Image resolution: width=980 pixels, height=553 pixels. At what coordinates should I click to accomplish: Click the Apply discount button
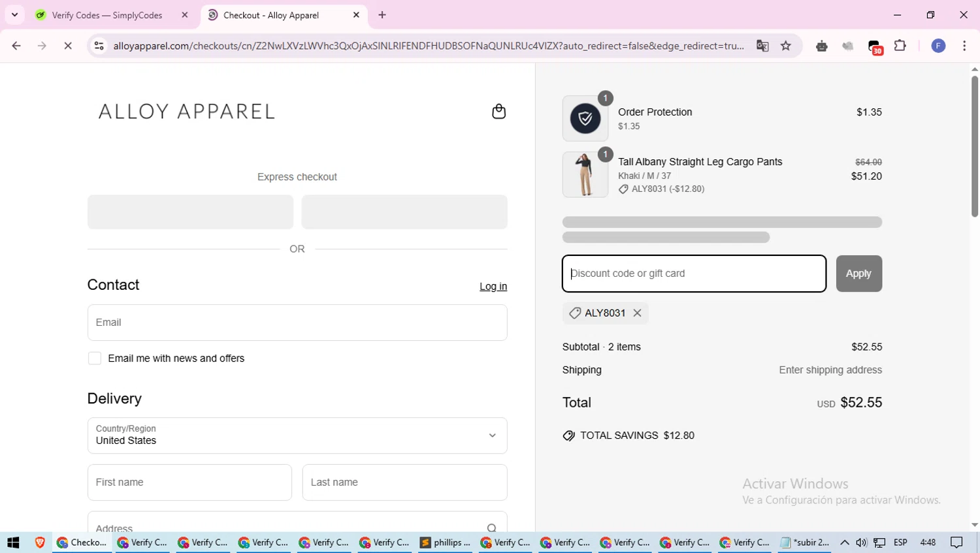point(858,274)
